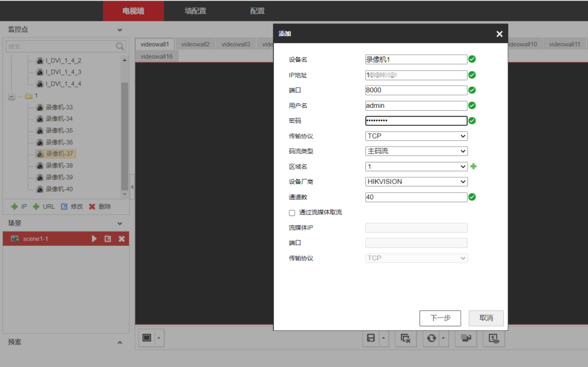Click the green plus beside 区域名

(474, 166)
